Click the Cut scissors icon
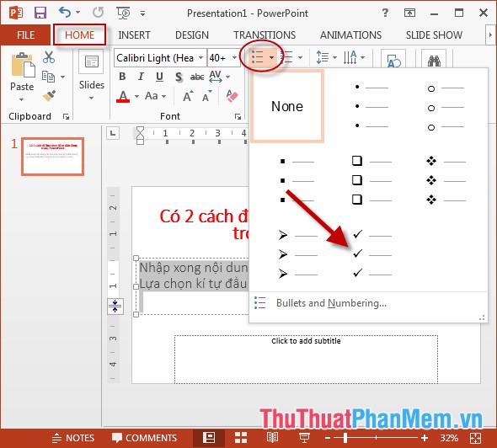This screenshot has height=448, width=497. [x=49, y=57]
